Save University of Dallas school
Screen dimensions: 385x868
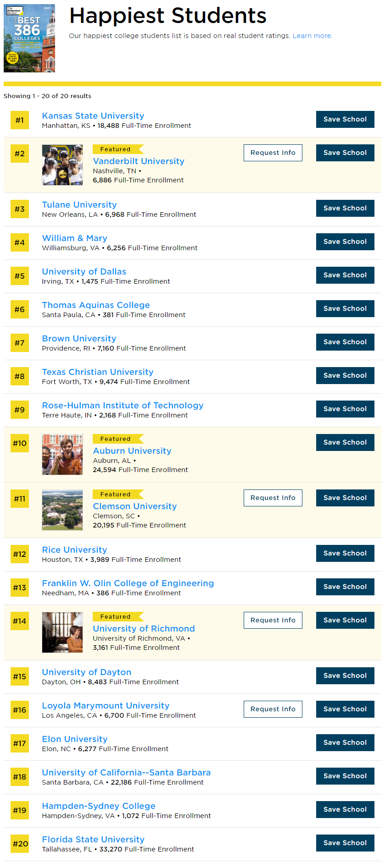345,275
